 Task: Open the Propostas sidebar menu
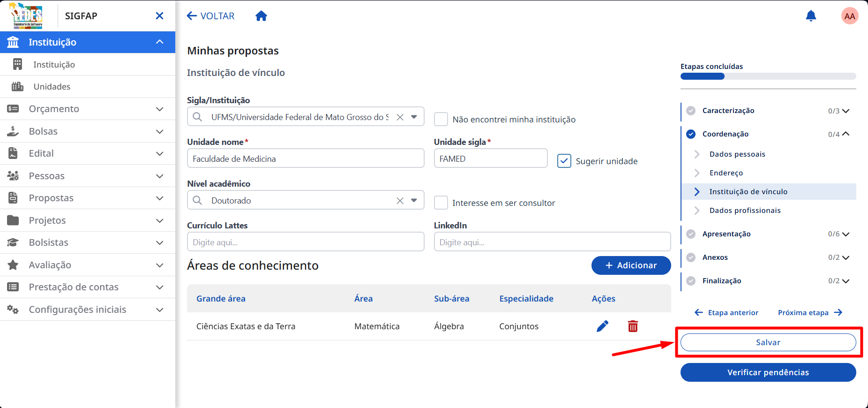(x=88, y=198)
